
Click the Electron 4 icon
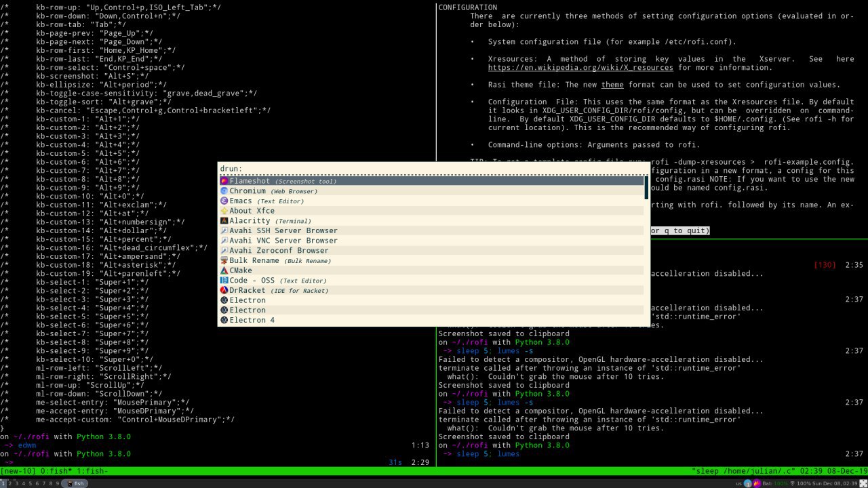tap(224, 320)
